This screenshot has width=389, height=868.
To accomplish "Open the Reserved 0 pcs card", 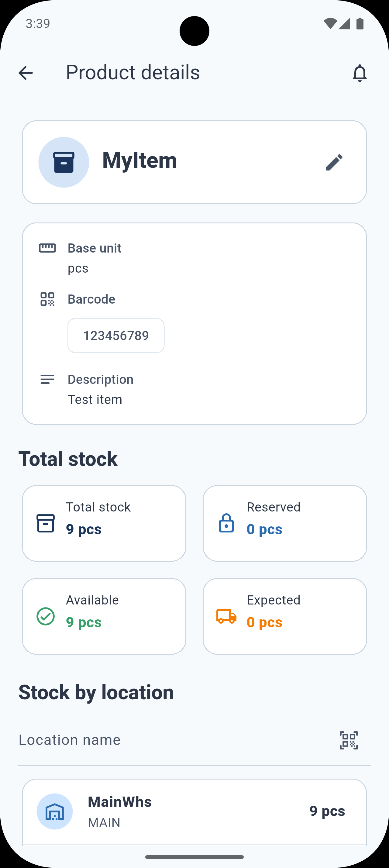I will (x=285, y=523).
